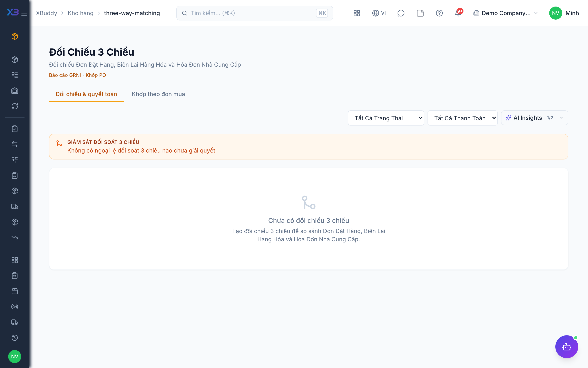This screenshot has width=588, height=368.
Task: Go to Kho hàng breadcrumb
Action: coord(80,13)
